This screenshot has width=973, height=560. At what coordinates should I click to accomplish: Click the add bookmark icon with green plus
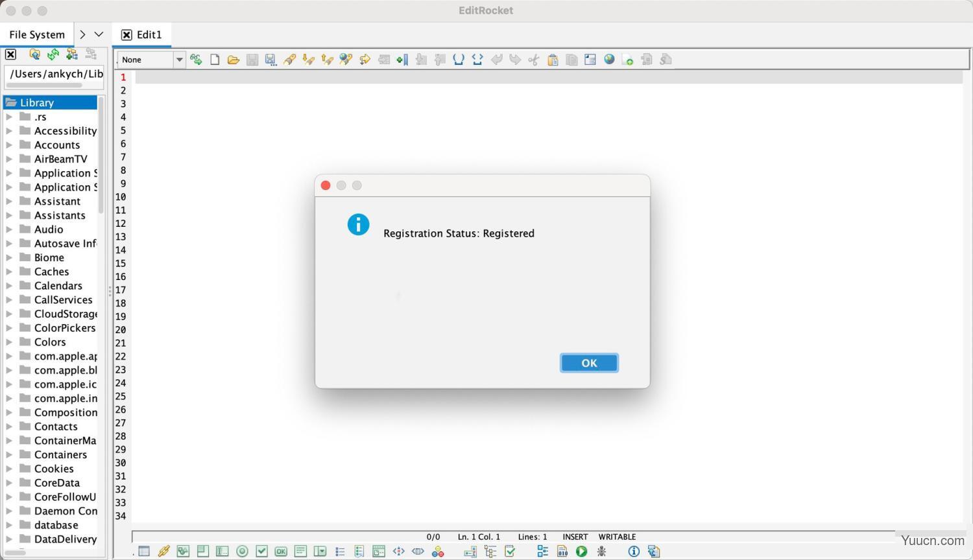[x=402, y=60]
